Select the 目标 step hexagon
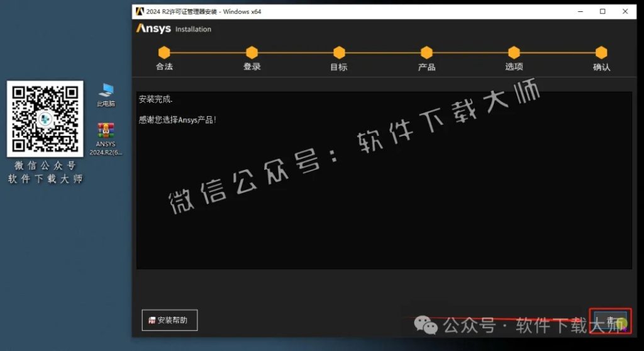 339,53
